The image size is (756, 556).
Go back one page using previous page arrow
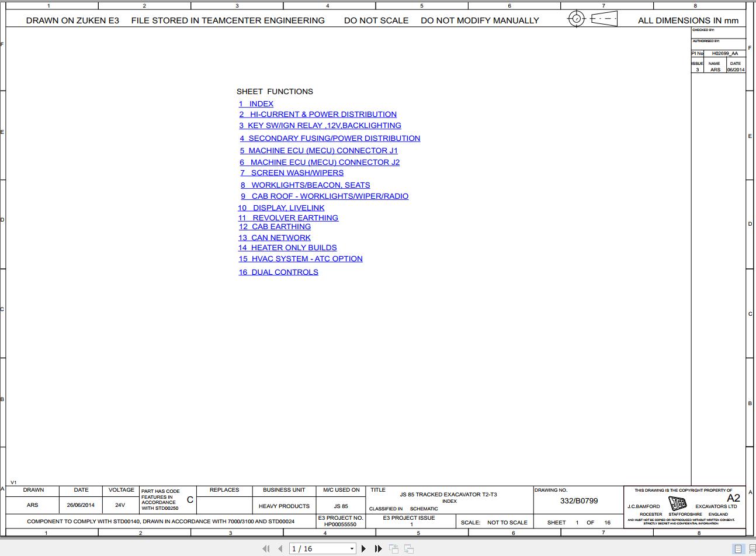pyautogui.click(x=280, y=548)
